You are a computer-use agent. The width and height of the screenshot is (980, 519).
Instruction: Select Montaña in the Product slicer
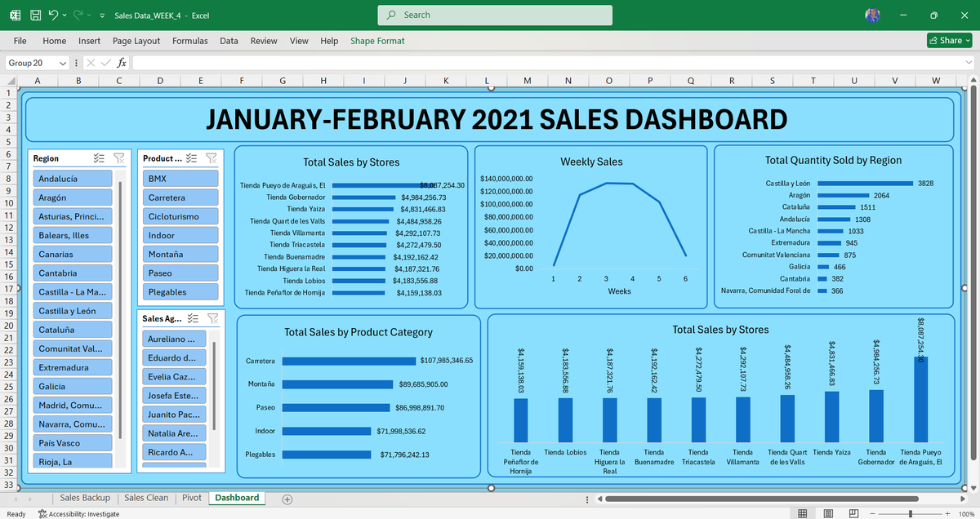coord(180,255)
